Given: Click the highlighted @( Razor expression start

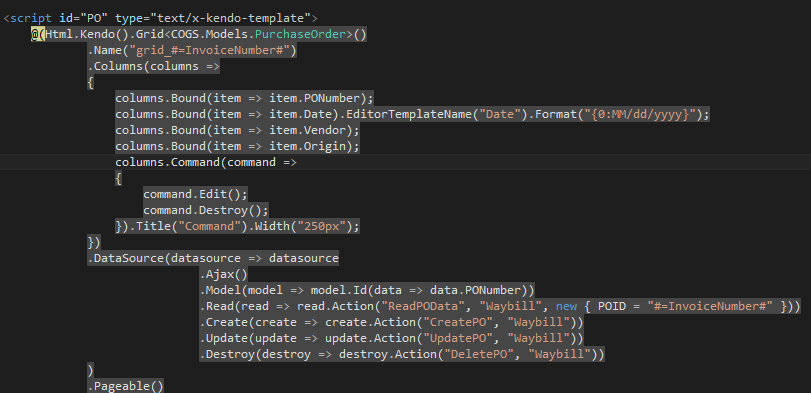Looking at the screenshot, I should pyautogui.click(x=38, y=35).
